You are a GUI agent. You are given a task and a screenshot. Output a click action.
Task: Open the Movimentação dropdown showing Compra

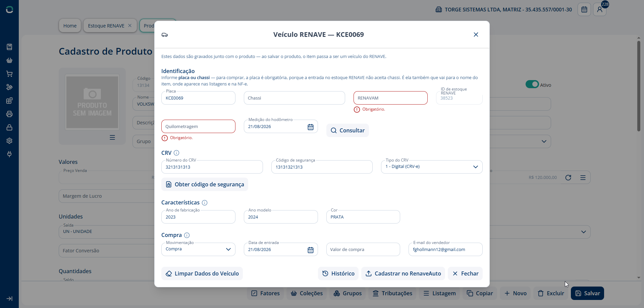198,249
